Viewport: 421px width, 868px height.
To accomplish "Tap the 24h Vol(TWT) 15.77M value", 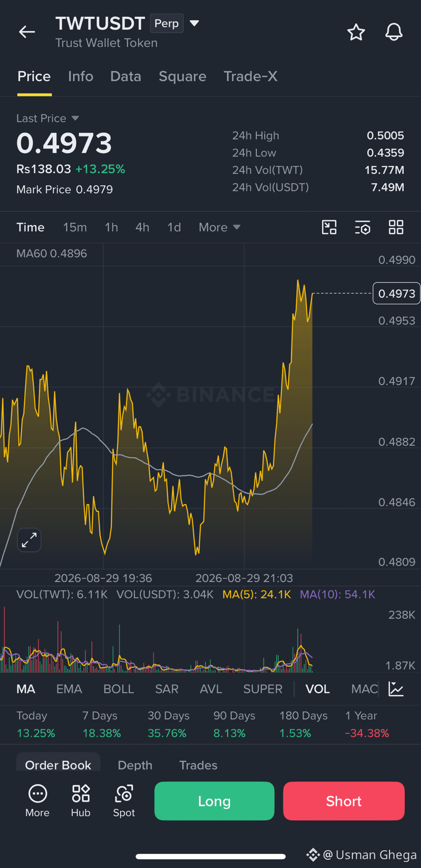I will (x=384, y=170).
